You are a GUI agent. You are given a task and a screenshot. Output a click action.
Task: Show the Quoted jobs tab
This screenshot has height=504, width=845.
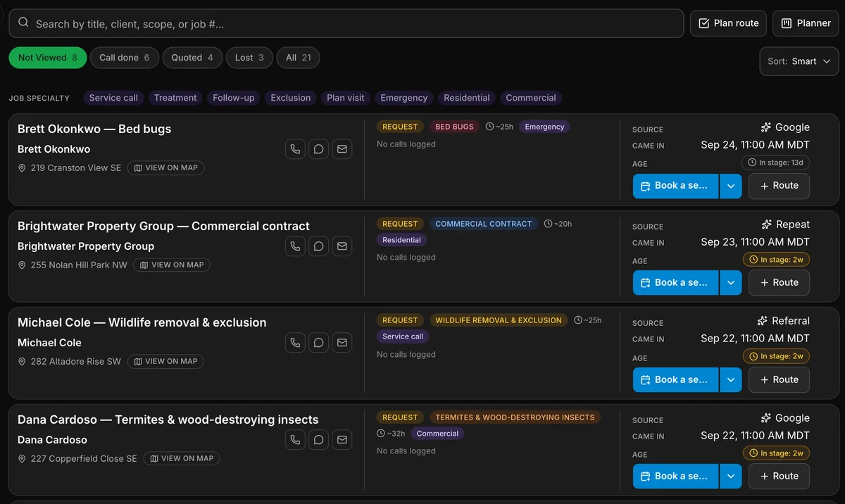[192, 58]
